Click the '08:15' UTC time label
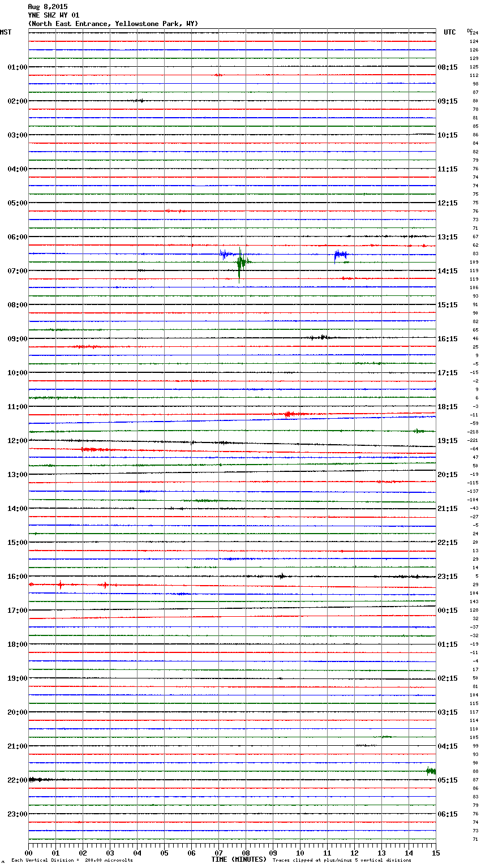481x868 pixels. click(448, 67)
